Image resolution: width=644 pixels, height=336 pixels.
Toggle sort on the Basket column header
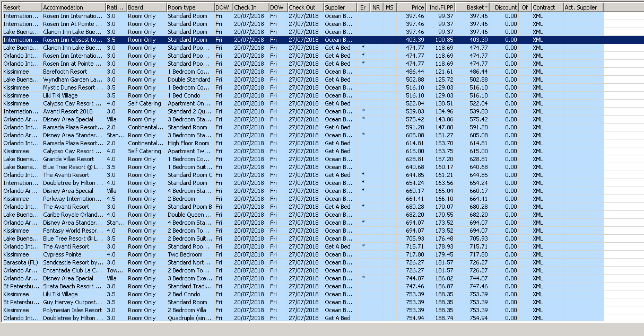(x=473, y=7)
